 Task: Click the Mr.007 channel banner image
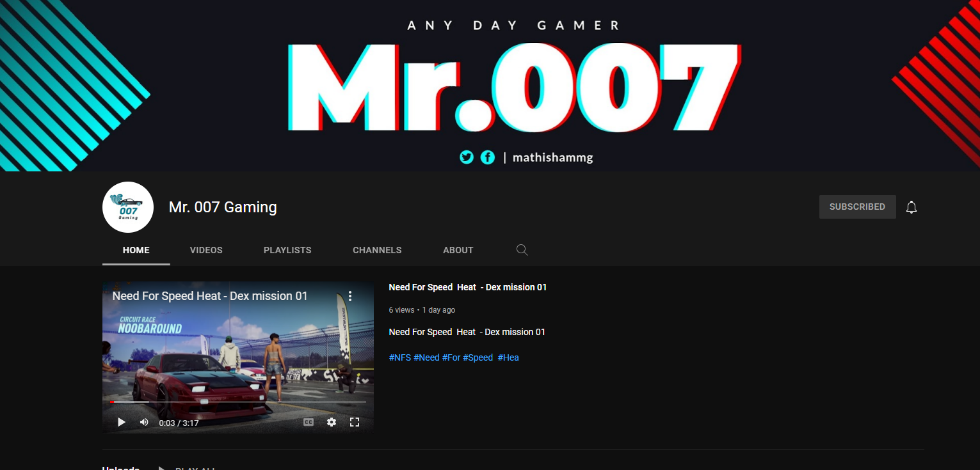coord(490,86)
